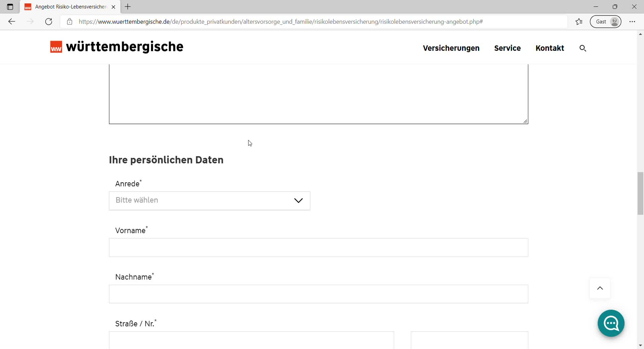Open a new browser tab

(128, 7)
